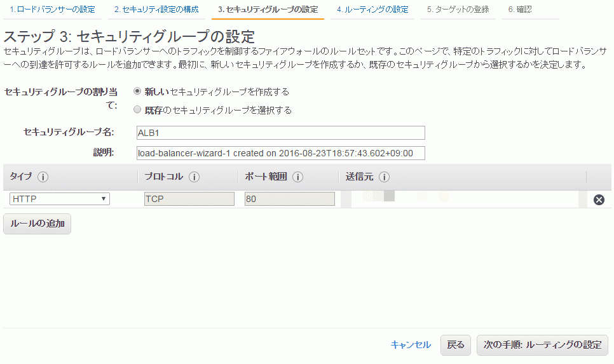Click the info icon beside プロトコル

click(194, 177)
